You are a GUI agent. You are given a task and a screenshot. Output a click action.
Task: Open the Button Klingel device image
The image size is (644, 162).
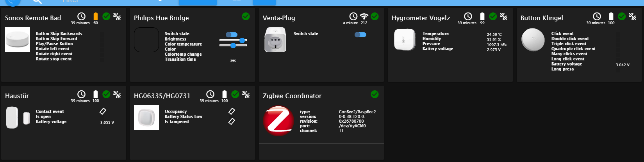pyautogui.click(x=533, y=40)
